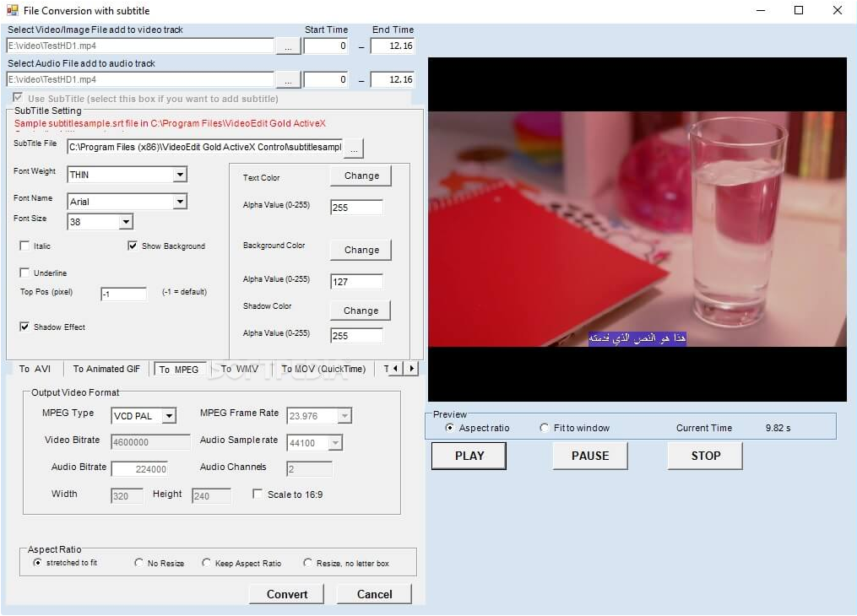Click the Width field
This screenshot has height=616, width=857.
[x=127, y=496]
